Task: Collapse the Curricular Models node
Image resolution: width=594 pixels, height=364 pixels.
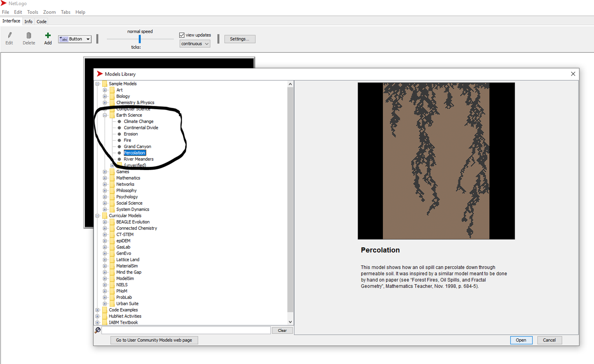Action: (98, 216)
